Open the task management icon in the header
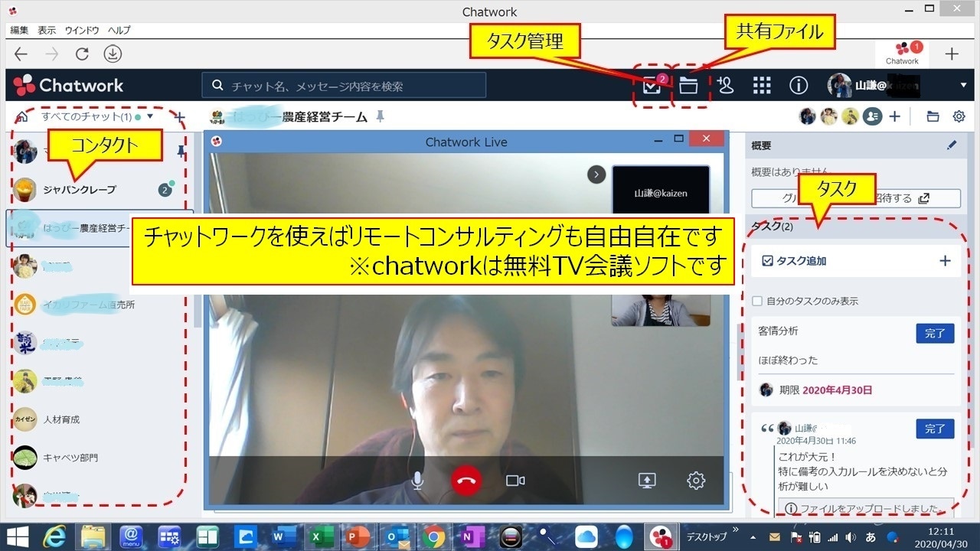 pyautogui.click(x=652, y=86)
